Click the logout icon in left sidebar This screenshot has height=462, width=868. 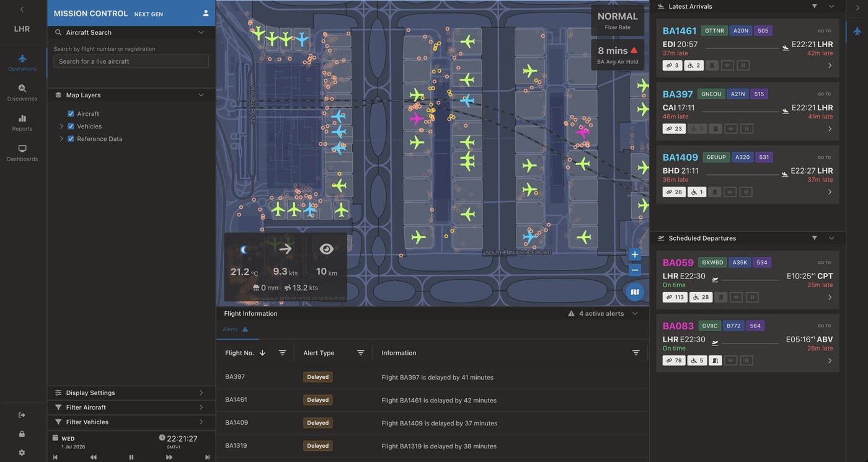pos(22,415)
